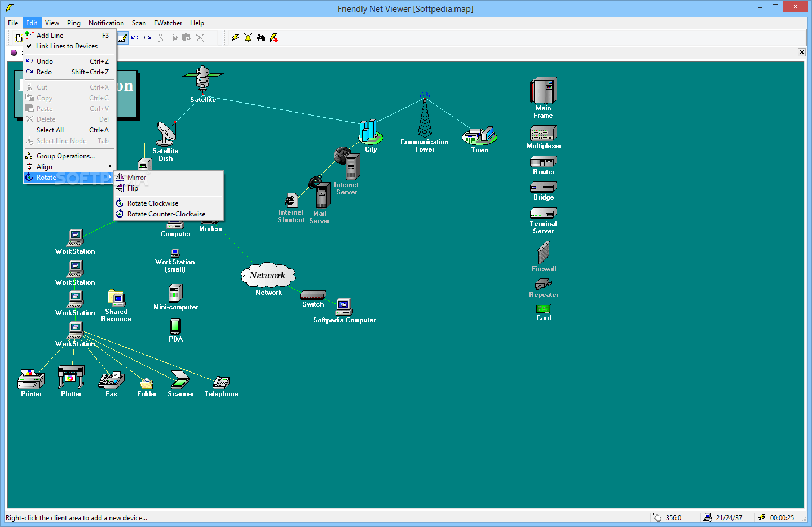Image resolution: width=812 pixels, height=527 pixels.
Task: Click the Redo toolbar arrow icon
Action: point(148,38)
